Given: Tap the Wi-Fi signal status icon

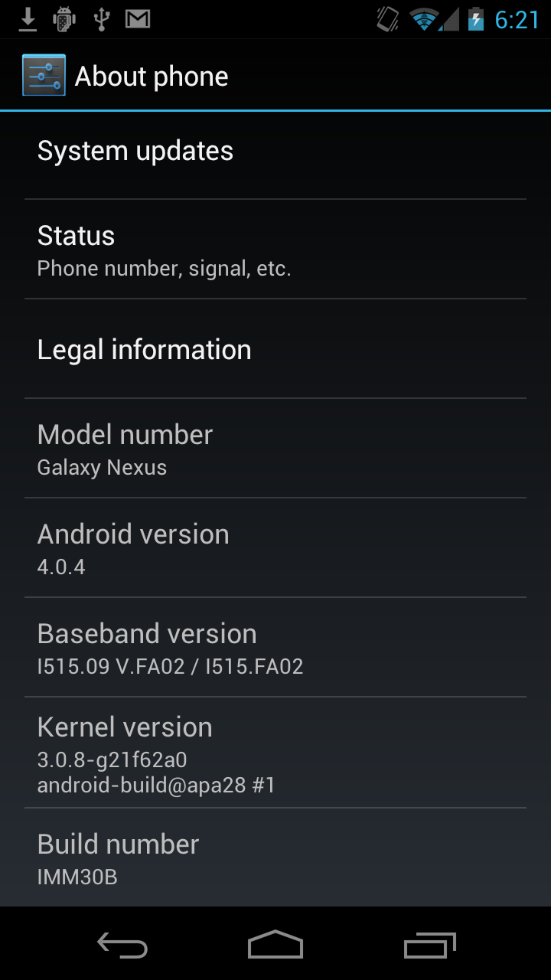Looking at the screenshot, I should point(423,19).
